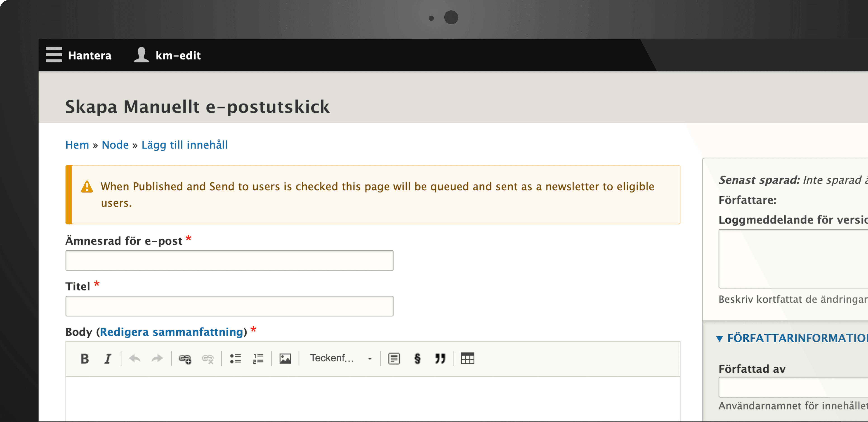
Task: Open the Hantera menu
Action: [x=78, y=55]
